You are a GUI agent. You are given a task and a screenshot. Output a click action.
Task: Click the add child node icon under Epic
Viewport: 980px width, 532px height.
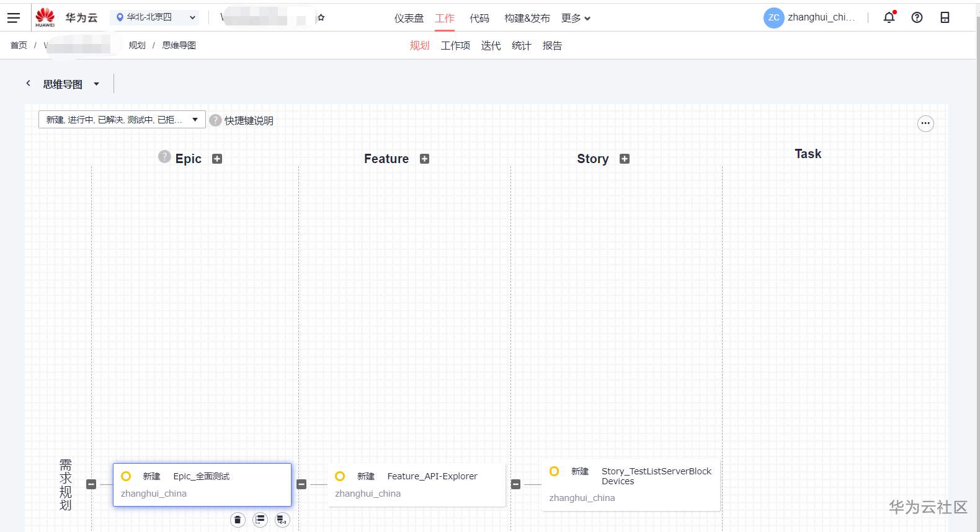point(282,520)
